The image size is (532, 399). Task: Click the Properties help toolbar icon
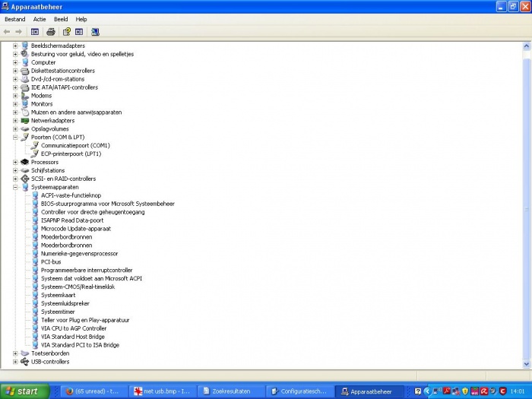tap(67, 32)
